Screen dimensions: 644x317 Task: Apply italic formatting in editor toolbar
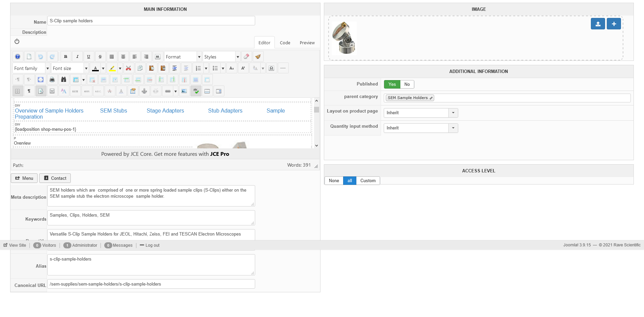[x=77, y=57]
